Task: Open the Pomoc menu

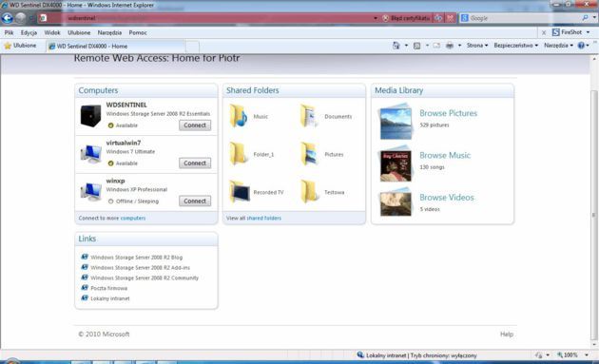Action: 138,33
